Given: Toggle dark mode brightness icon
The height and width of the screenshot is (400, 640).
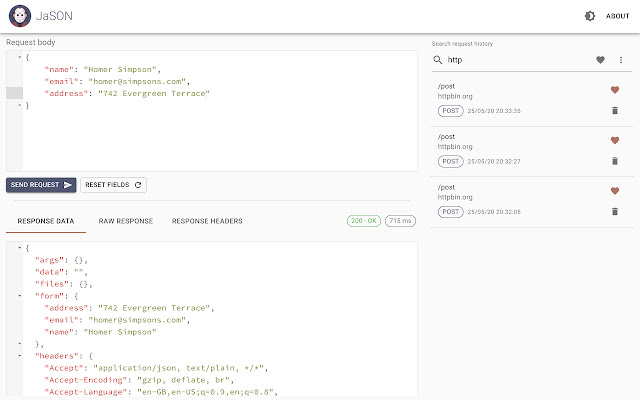Looking at the screenshot, I should tap(589, 16).
